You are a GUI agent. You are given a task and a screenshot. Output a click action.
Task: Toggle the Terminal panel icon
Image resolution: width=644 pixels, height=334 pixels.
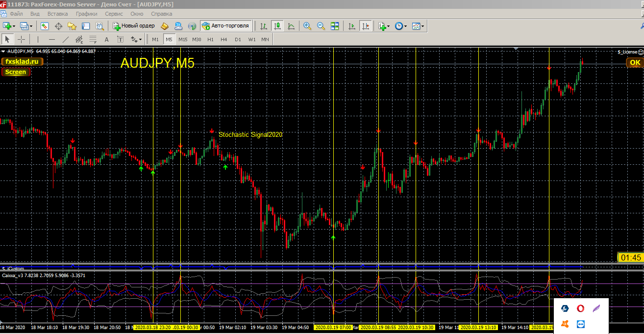[86, 26]
